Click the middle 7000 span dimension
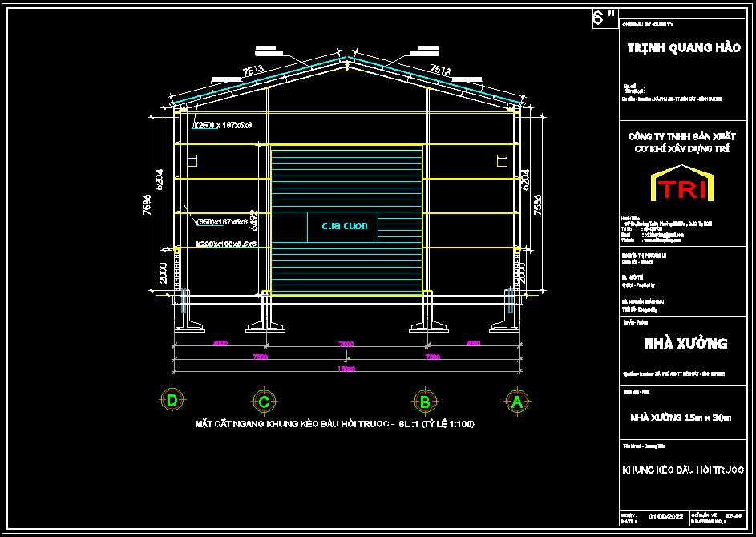Screen dimensions: 756x537 coord(346,344)
